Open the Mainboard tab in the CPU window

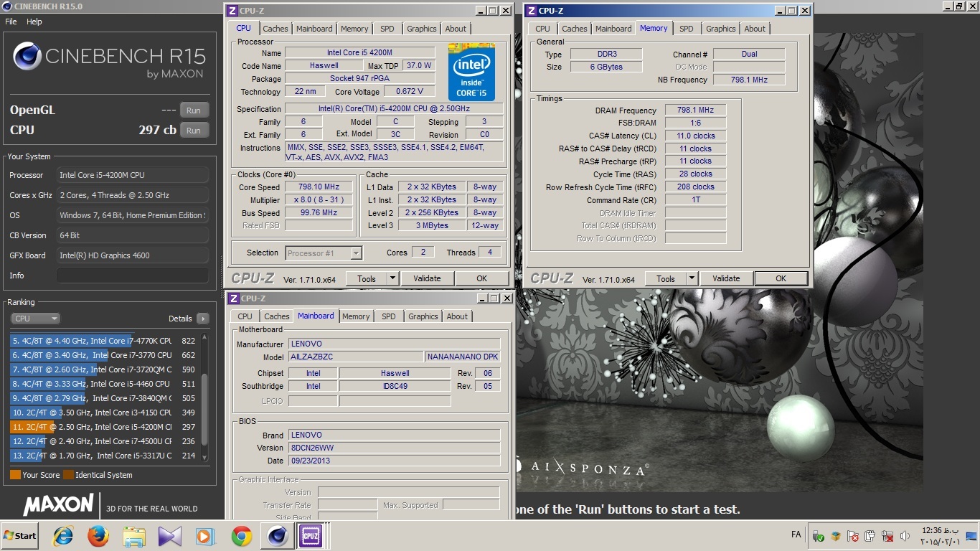pyautogui.click(x=314, y=29)
